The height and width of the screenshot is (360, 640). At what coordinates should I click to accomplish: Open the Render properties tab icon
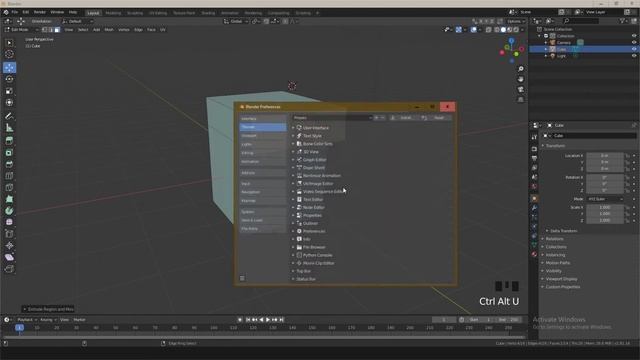pos(534,149)
